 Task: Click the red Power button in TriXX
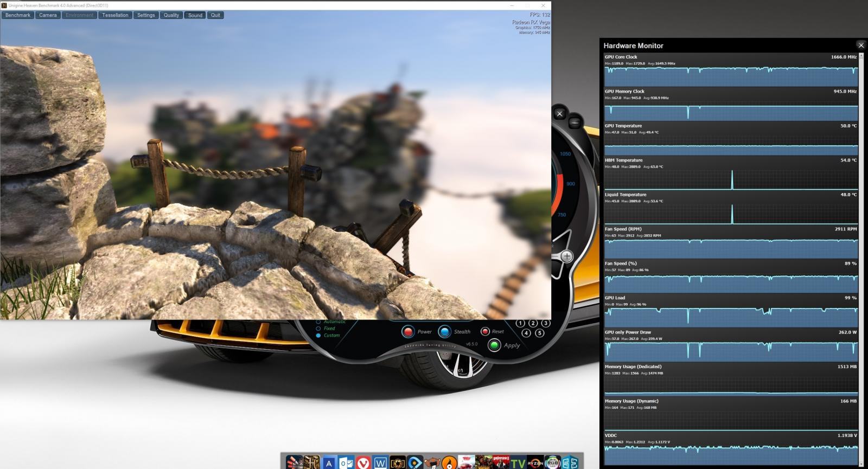tap(408, 331)
